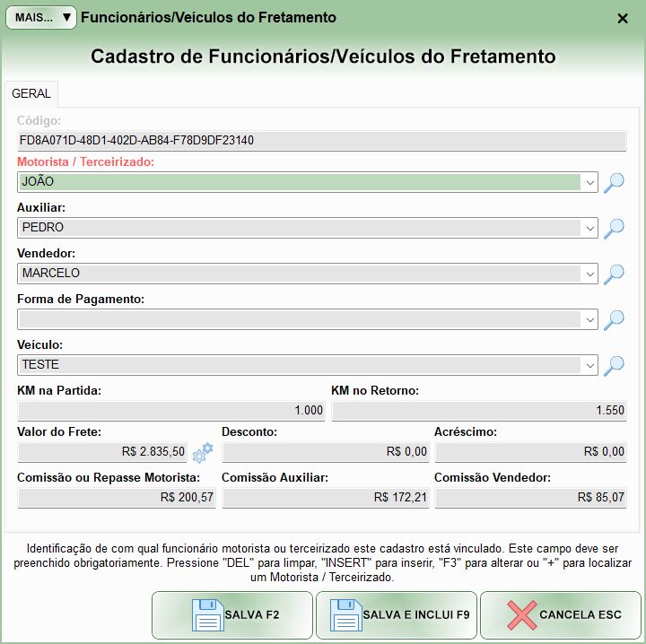Select the KM no Retorno field
The width and height of the screenshot is (646, 644).
478,411
